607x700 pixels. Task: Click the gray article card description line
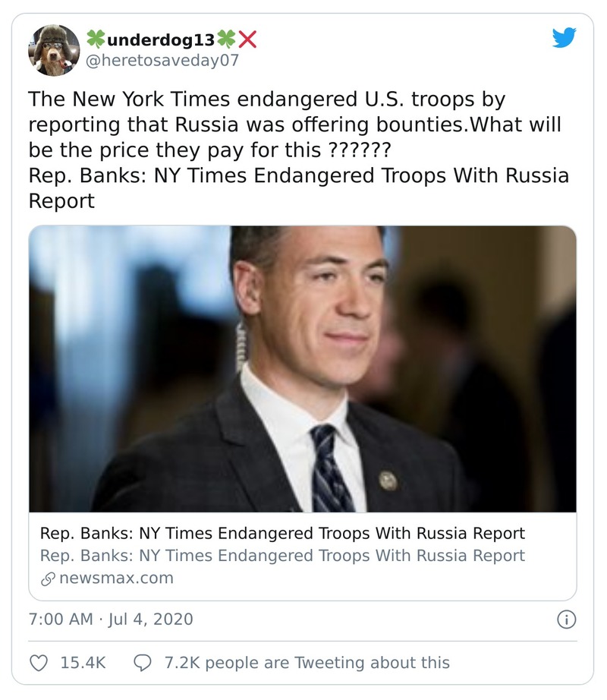[282, 556]
